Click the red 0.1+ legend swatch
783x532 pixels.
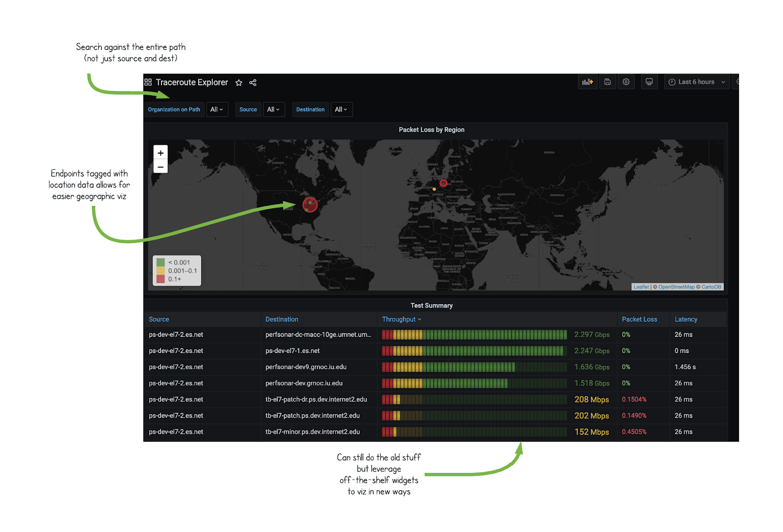(161, 279)
